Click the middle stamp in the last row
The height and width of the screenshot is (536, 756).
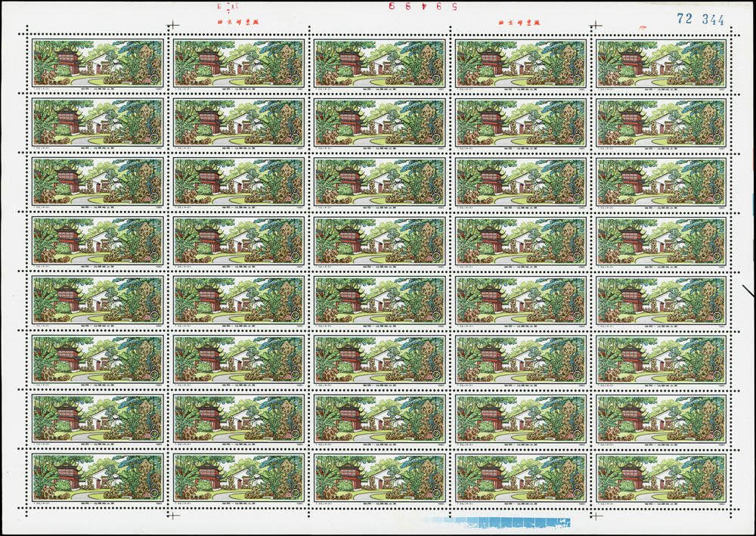(379, 476)
